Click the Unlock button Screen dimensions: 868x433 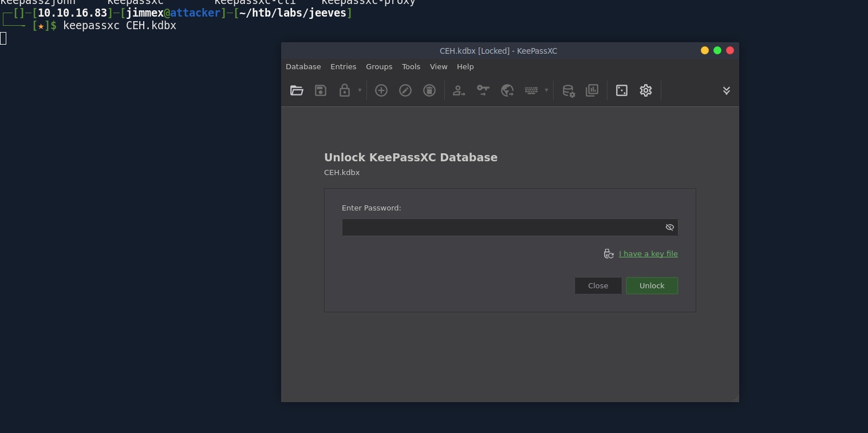click(652, 286)
